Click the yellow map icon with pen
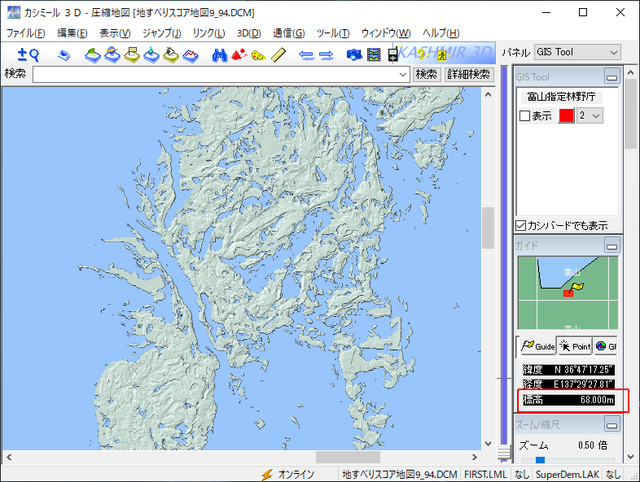The height and width of the screenshot is (482, 640). [171, 55]
